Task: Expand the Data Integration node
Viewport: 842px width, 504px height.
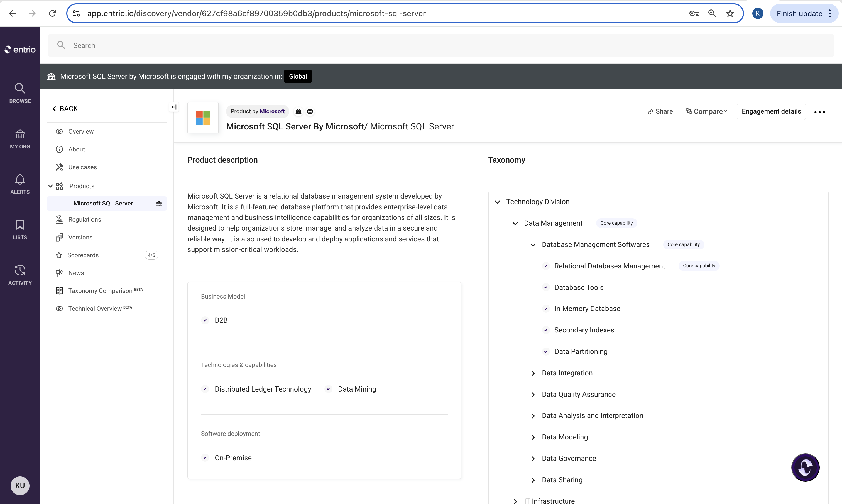Action: pyautogui.click(x=533, y=373)
